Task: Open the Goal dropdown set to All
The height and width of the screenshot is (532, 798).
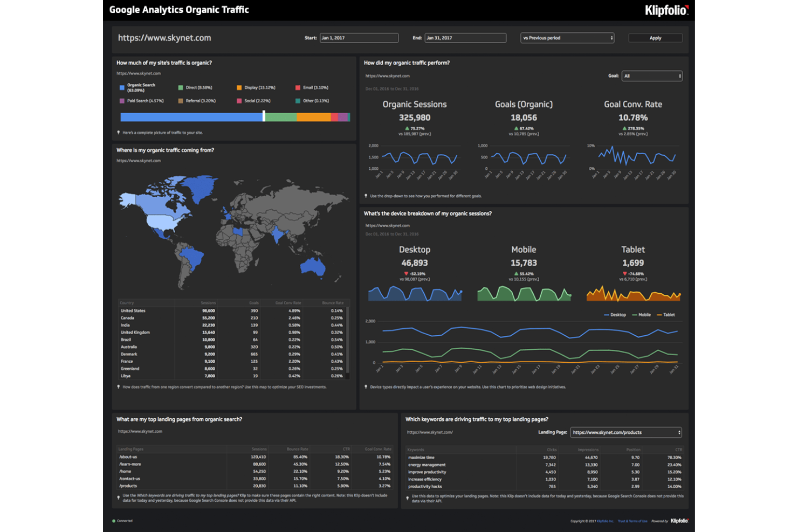Action: pos(652,76)
